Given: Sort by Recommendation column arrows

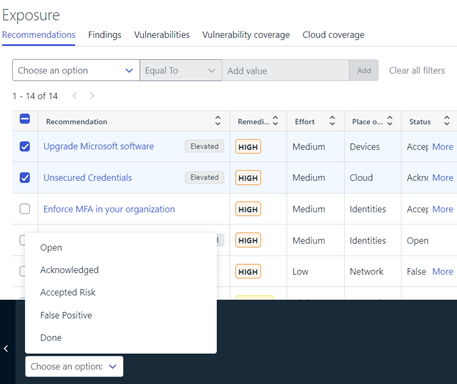Looking at the screenshot, I should [218, 121].
